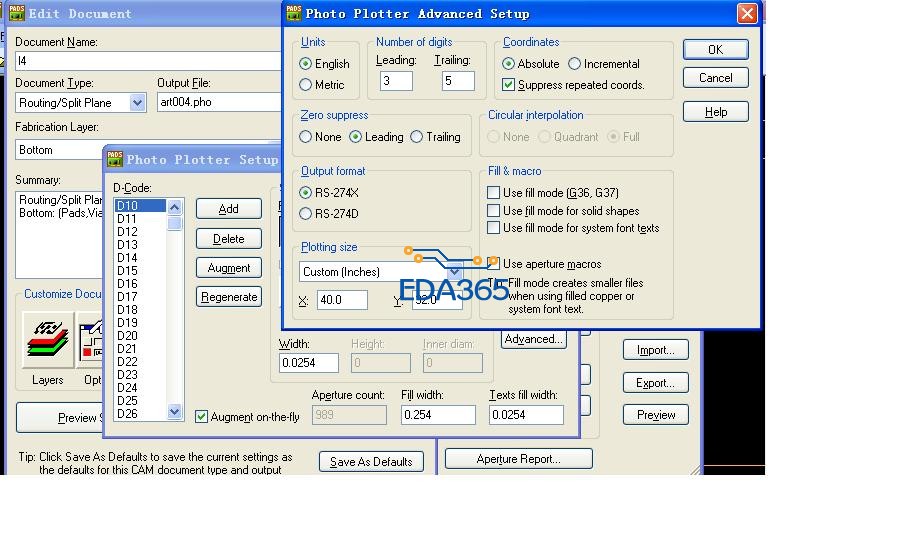The width and height of the screenshot is (912, 547).
Task: Click the Add D-Code button
Action: pos(229,209)
